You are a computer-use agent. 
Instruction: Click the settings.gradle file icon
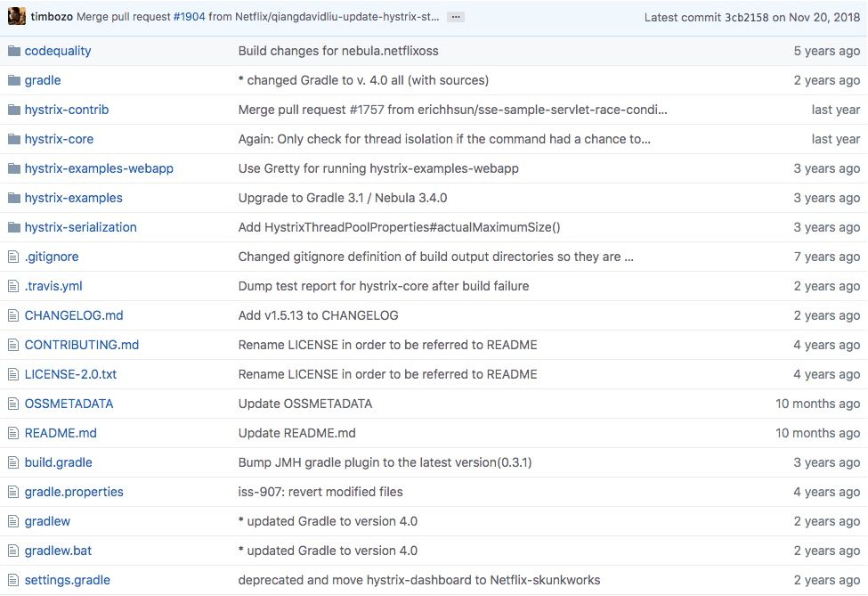[13, 580]
